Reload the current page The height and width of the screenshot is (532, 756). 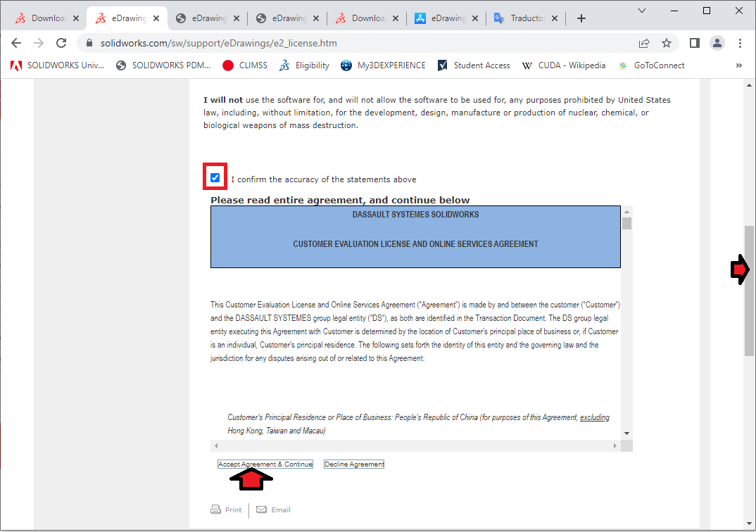click(61, 43)
